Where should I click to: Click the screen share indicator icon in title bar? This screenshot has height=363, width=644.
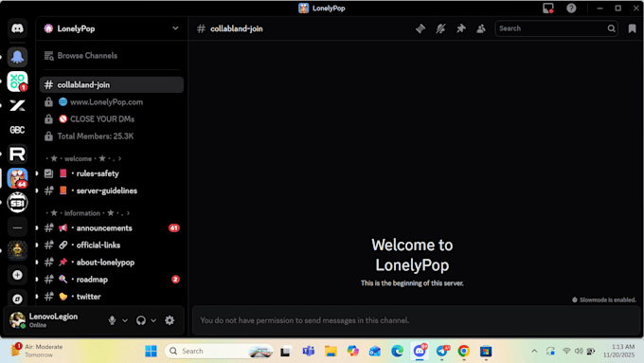548,9
